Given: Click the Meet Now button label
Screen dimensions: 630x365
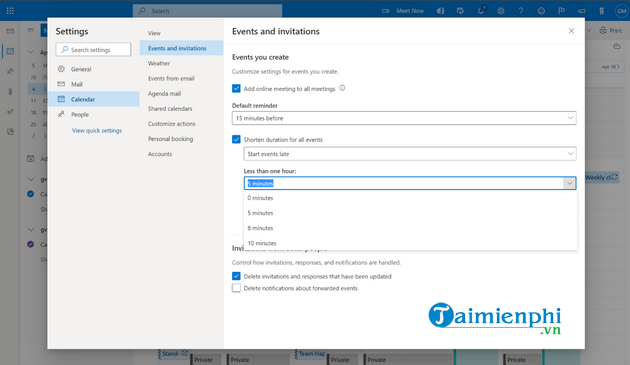Looking at the screenshot, I should [x=410, y=11].
